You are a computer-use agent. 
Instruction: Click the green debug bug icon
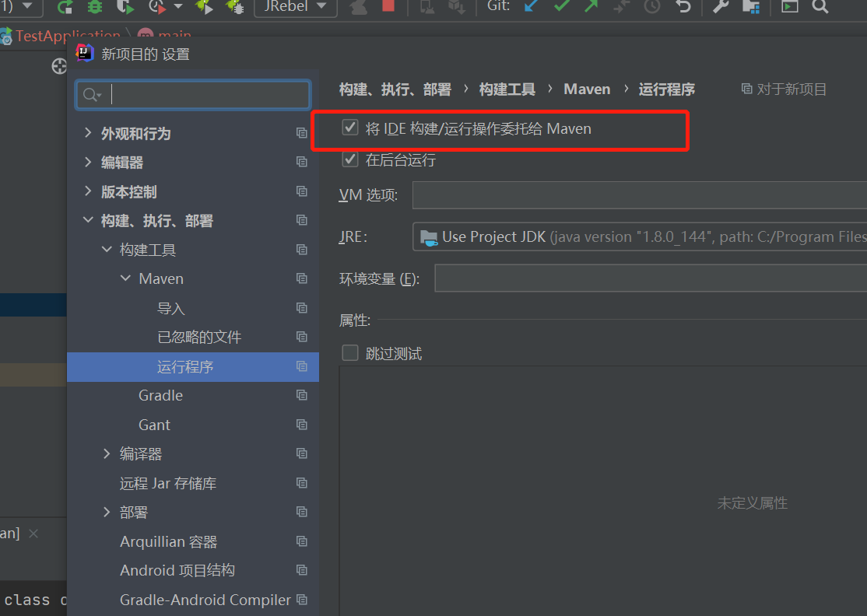pyautogui.click(x=95, y=7)
